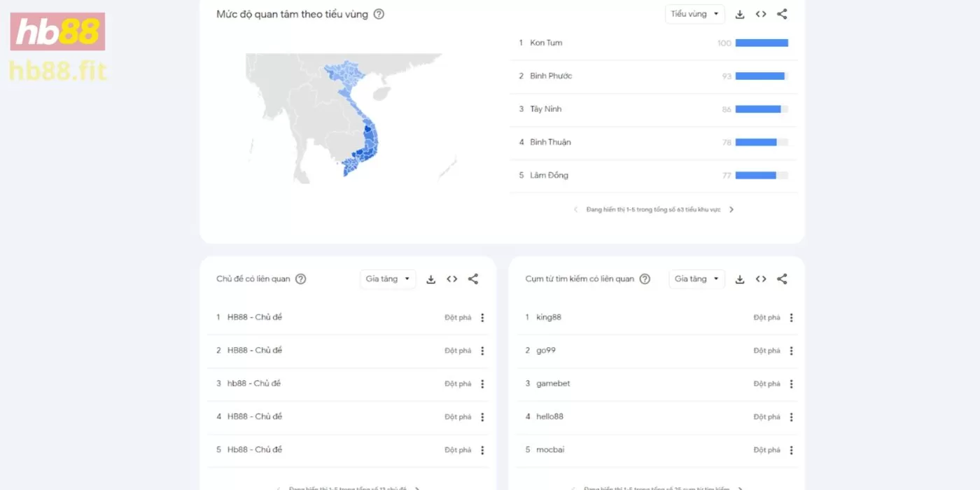980x490 pixels.
Task: Open the go99 related query
Action: tap(546, 350)
